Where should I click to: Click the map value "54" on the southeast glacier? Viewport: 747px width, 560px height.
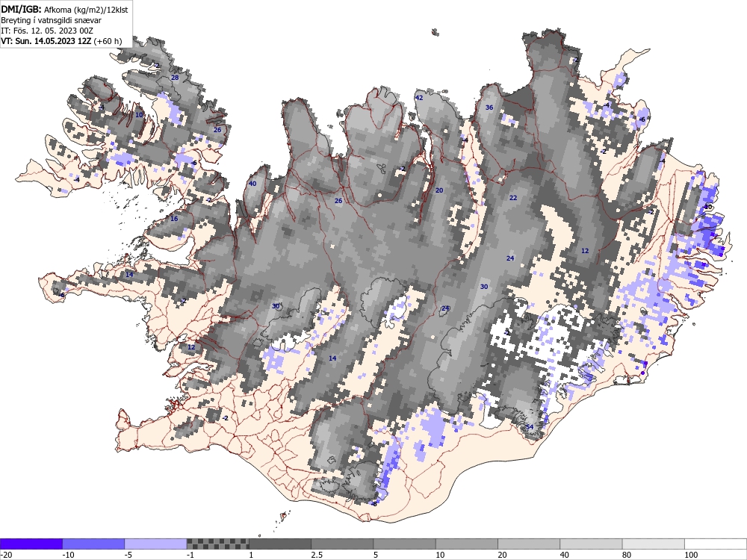click(x=530, y=427)
